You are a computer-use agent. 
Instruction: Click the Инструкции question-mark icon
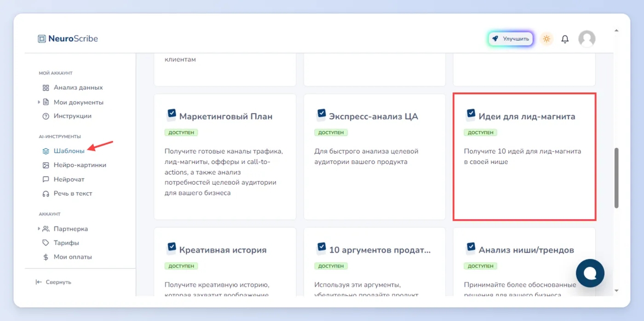click(46, 116)
